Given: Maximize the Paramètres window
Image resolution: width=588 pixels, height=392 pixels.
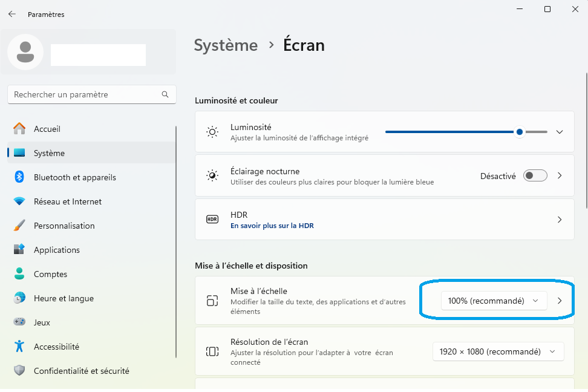Looking at the screenshot, I should pyautogui.click(x=547, y=9).
